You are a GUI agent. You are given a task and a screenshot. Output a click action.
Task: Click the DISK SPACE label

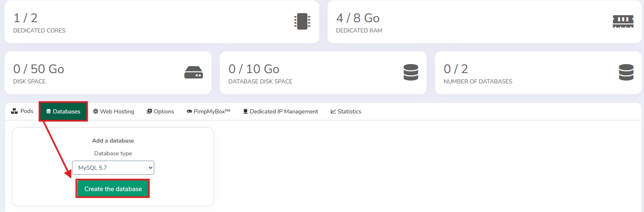click(x=29, y=81)
